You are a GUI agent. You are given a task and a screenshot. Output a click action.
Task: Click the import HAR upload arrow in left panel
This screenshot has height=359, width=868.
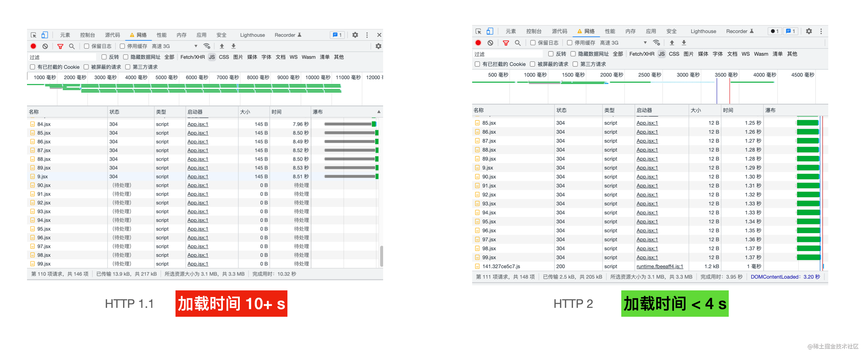222,46
